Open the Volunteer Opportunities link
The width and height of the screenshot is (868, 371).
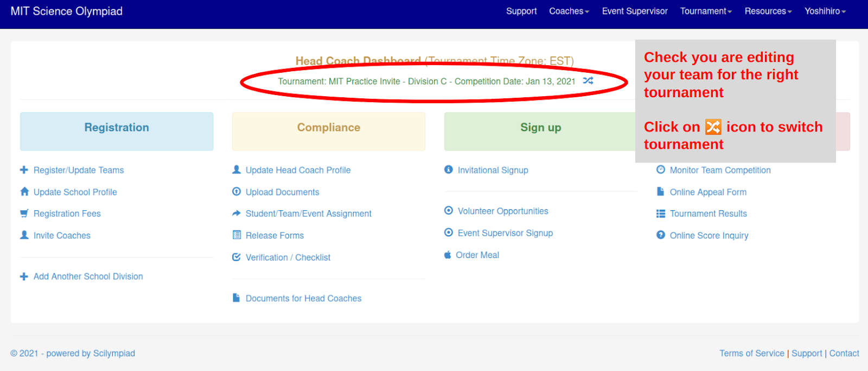pos(503,211)
